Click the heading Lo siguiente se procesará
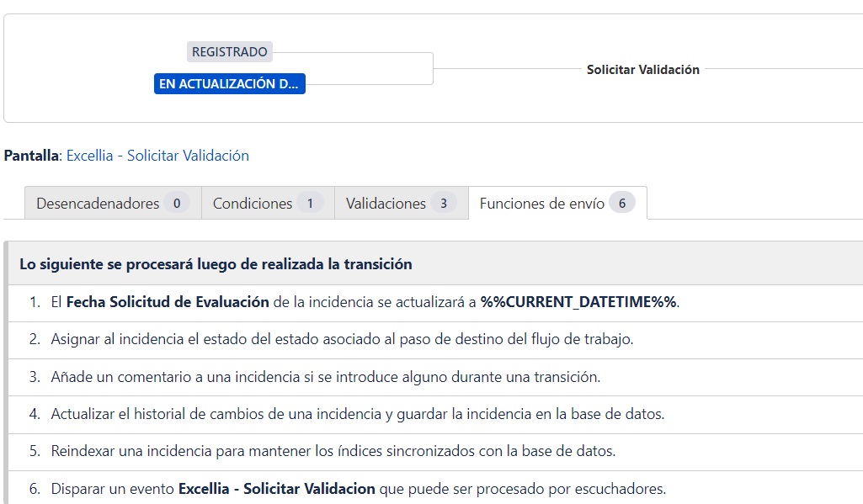The width and height of the screenshot is (863, 504). 216,264
